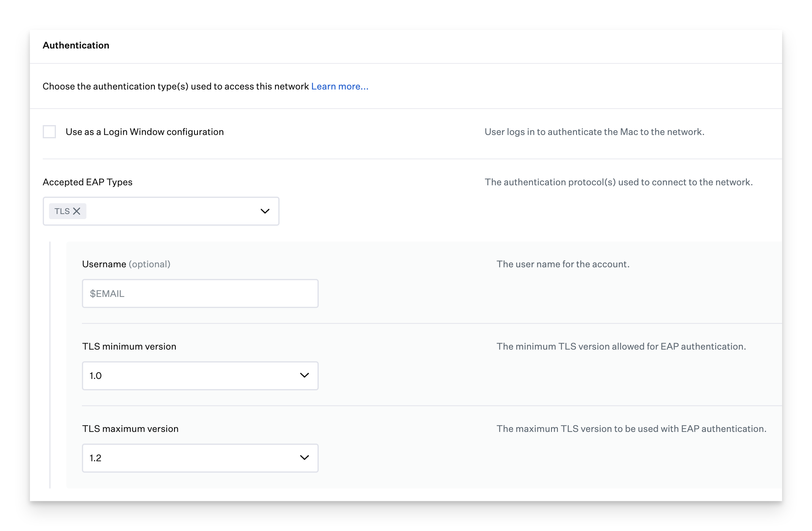Click the Accepted EAP Types chevron arrow
The image size is (812, 531).
(265, 211)
